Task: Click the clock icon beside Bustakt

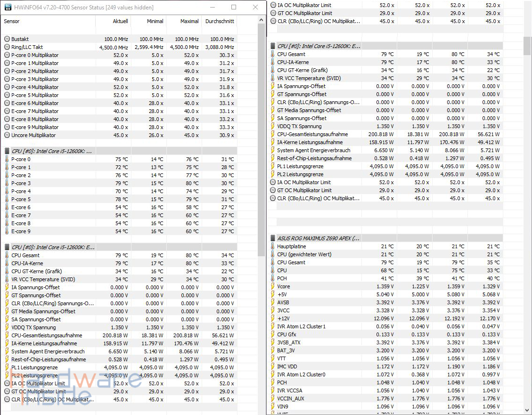Action: tap(7, 39)
